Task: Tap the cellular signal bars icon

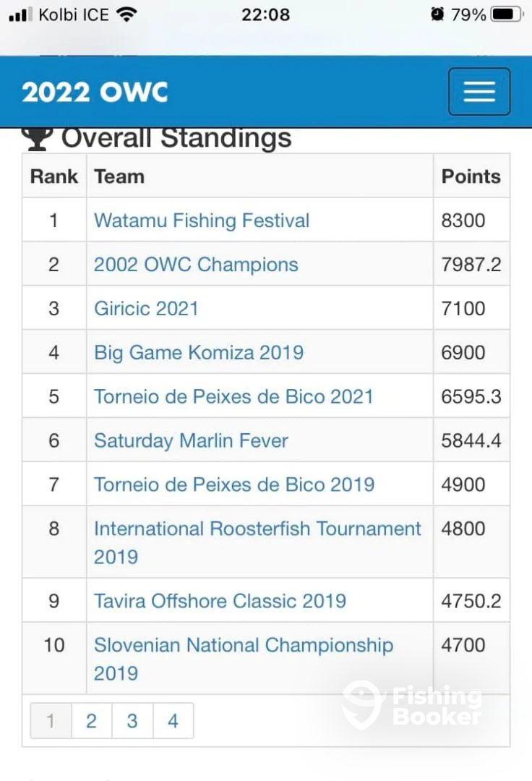Action: (21, 14)
